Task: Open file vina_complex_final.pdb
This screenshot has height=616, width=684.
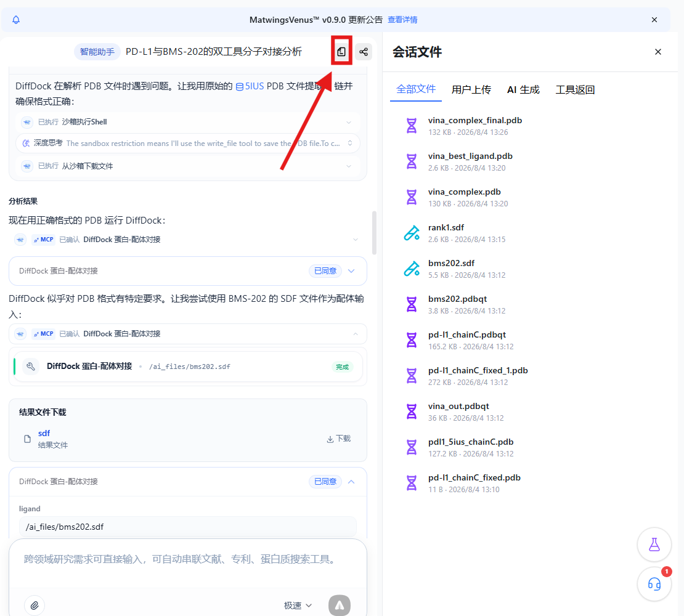Action: coord(475,121)
